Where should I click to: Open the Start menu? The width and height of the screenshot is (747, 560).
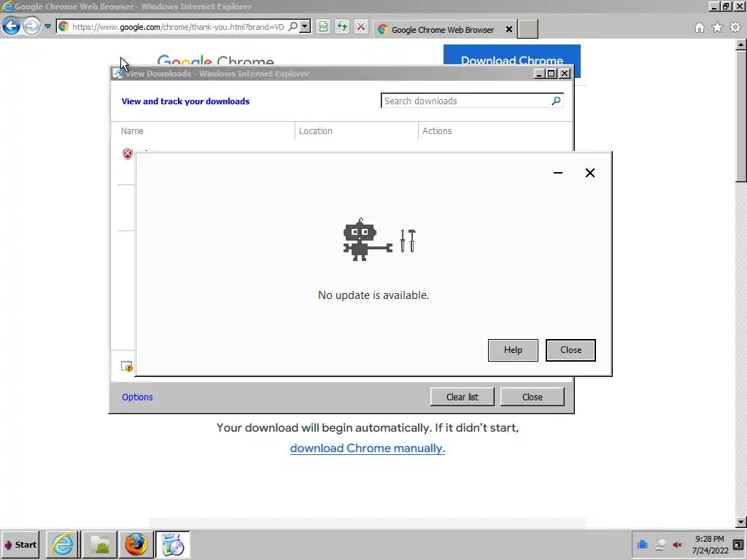point(20,544)
